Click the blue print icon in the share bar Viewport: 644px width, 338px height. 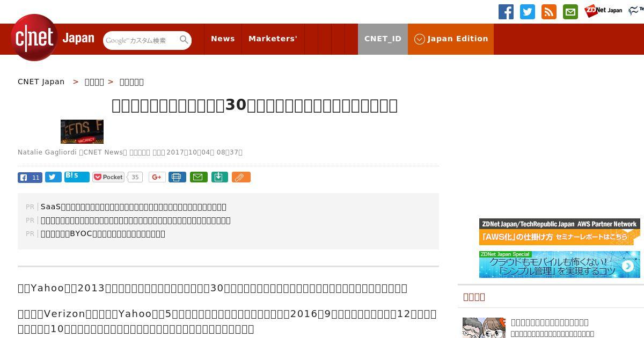(x=177, y=177)
